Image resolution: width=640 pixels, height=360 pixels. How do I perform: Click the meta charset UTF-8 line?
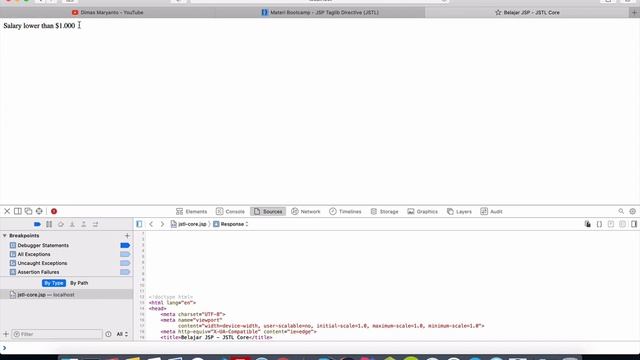click(x=193, y=314)
